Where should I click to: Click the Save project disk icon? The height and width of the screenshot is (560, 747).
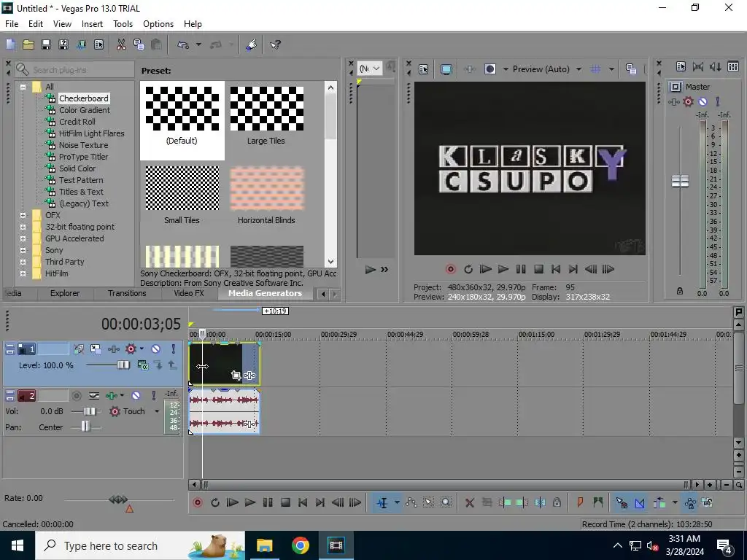46,44
